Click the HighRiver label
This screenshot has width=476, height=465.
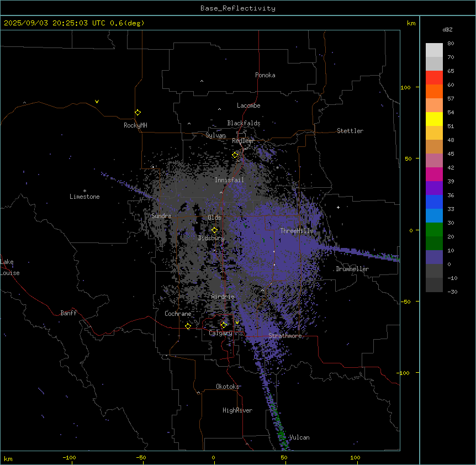point(237,410)
